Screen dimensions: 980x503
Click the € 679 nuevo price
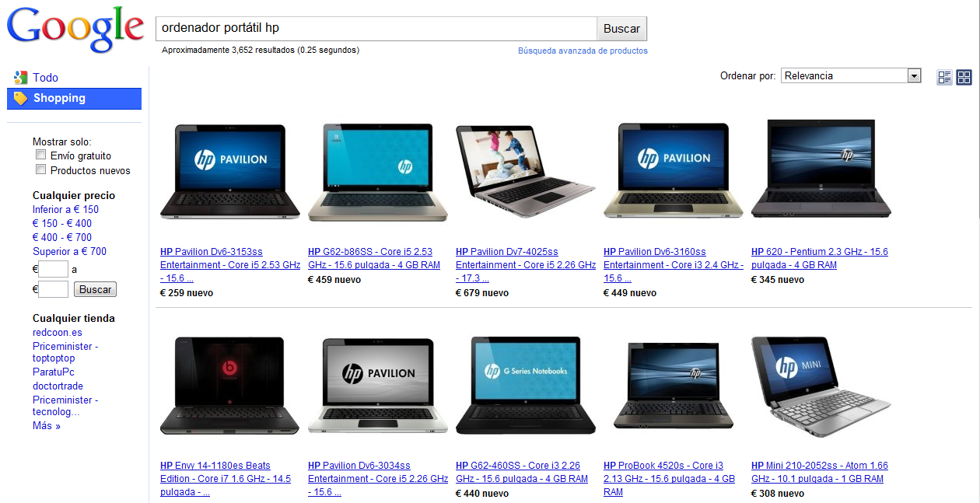(482, 293)
